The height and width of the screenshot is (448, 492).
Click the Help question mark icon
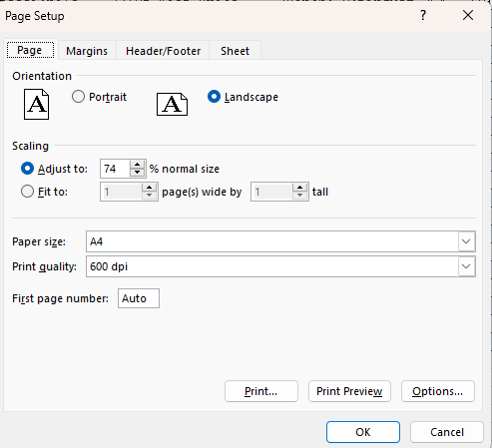click(423, 15)
